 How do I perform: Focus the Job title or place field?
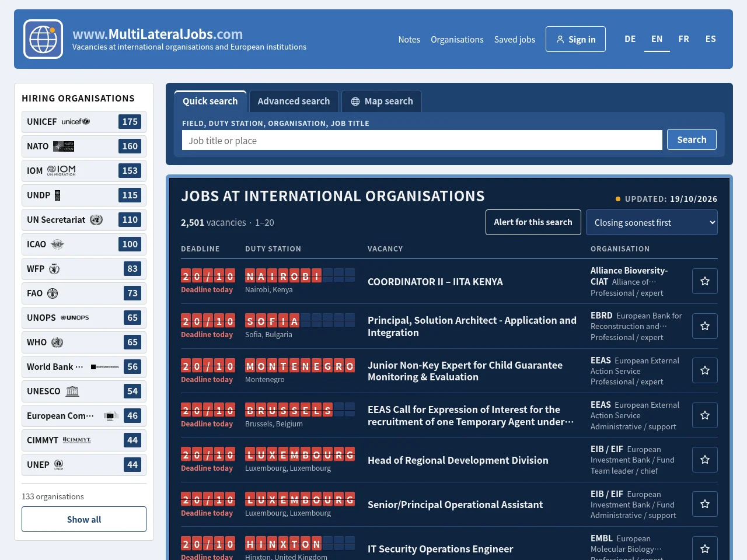pos(422,140)
